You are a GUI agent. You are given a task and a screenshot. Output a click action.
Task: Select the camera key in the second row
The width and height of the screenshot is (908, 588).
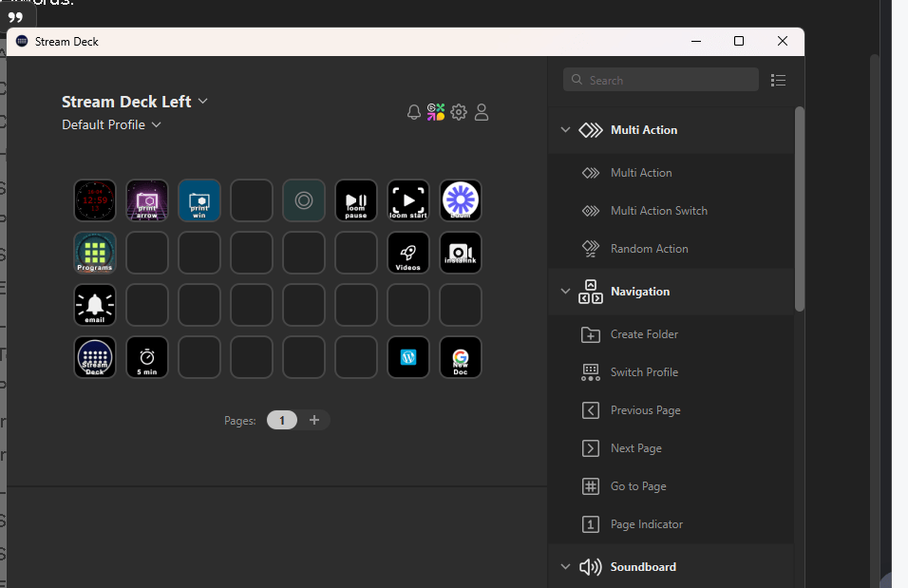tap(461, 253)
